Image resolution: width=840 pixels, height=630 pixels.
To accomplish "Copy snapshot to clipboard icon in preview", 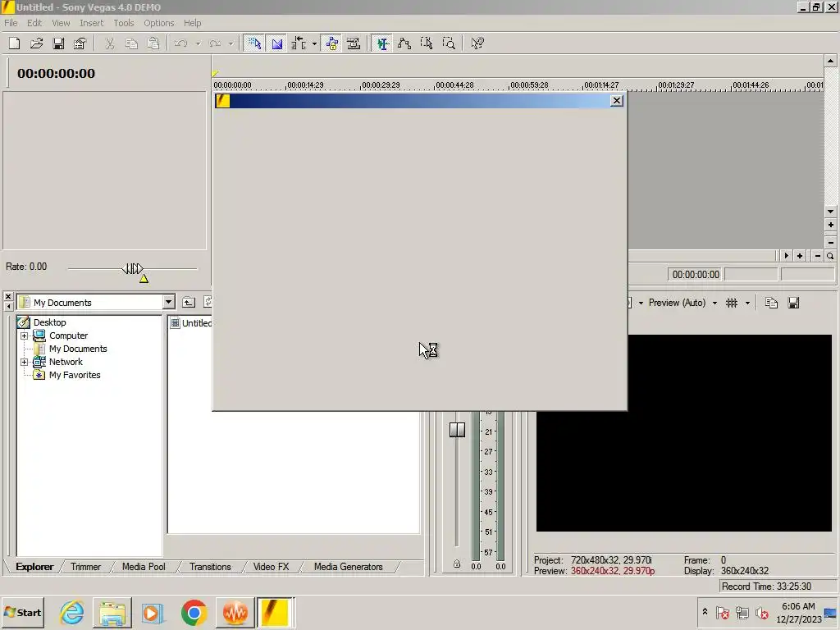I will [771, 303].
